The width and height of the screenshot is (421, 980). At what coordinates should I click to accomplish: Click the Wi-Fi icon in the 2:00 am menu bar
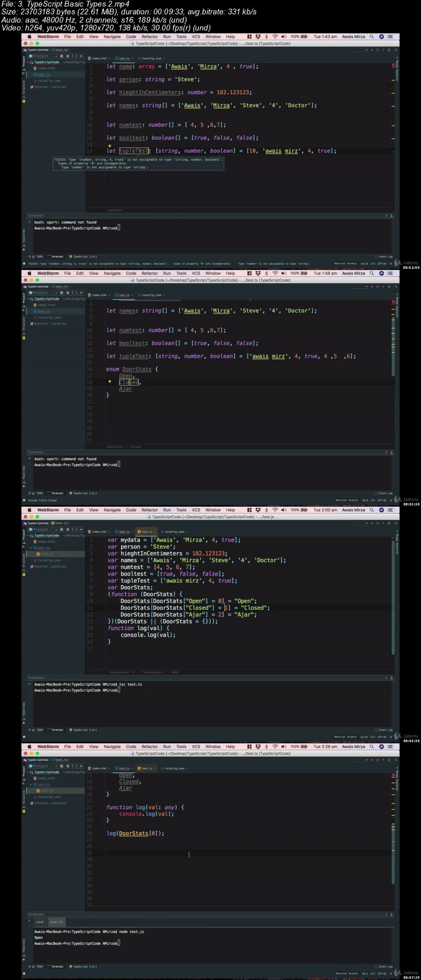[x=275, y=510]
